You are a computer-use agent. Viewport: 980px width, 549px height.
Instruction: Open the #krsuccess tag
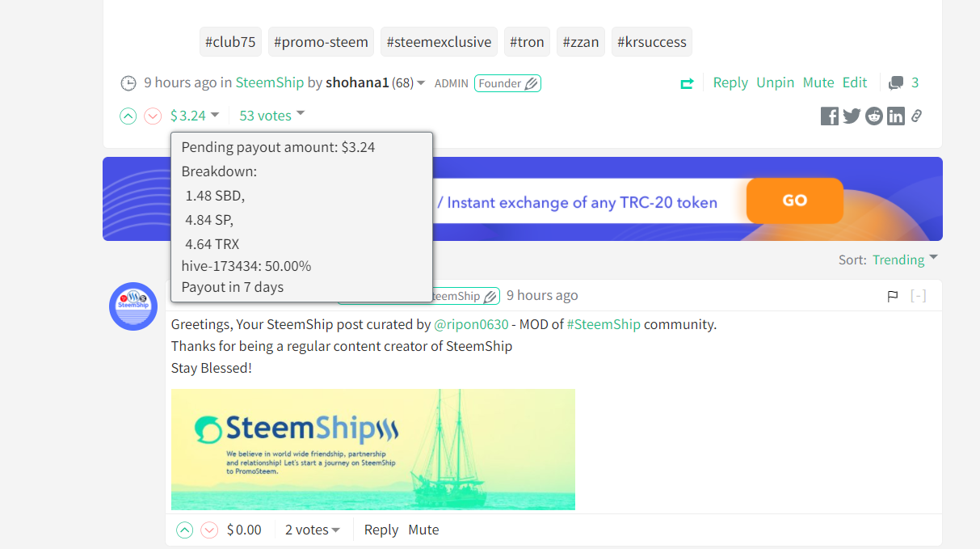pos(652,42)
